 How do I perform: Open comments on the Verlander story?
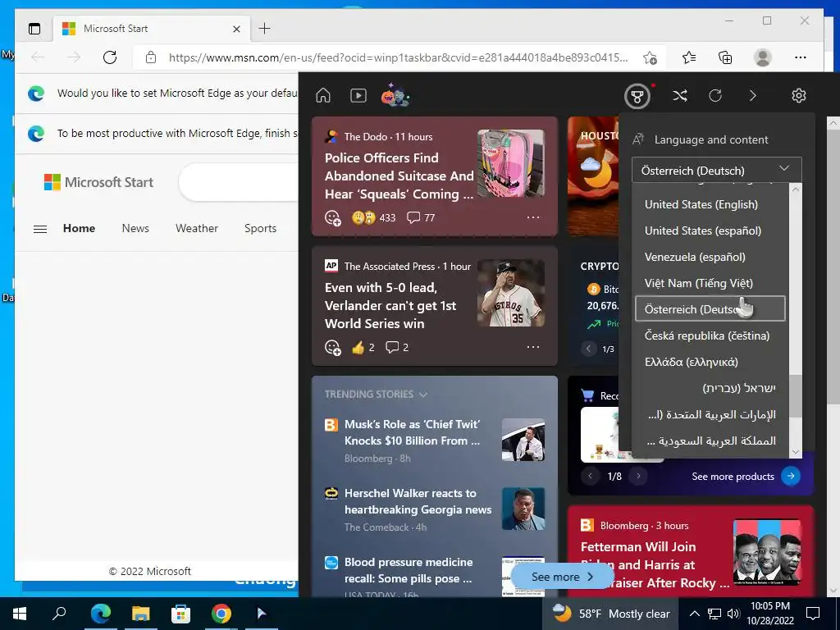pos(397,347)
